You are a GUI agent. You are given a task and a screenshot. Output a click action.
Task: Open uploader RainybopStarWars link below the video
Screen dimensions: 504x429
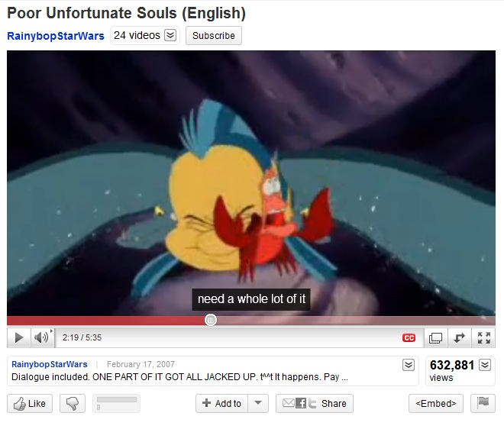(50, 364)
